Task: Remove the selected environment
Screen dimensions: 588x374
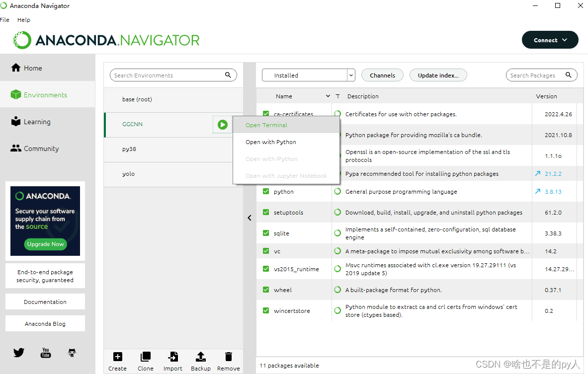Action: (x=228, y=361)
